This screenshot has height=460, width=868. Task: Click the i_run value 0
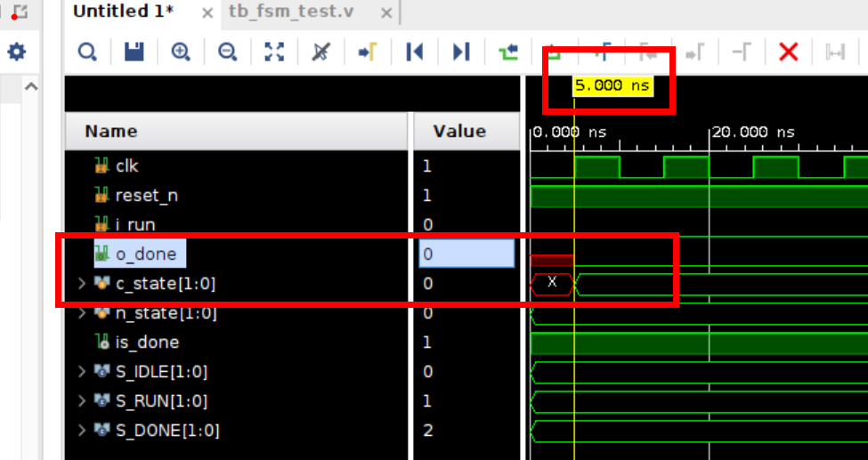click(427, 225)
